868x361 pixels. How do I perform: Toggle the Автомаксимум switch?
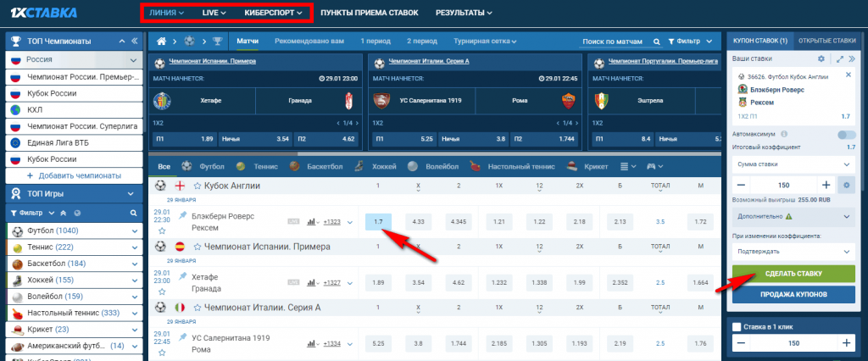(x=847, y=135)
